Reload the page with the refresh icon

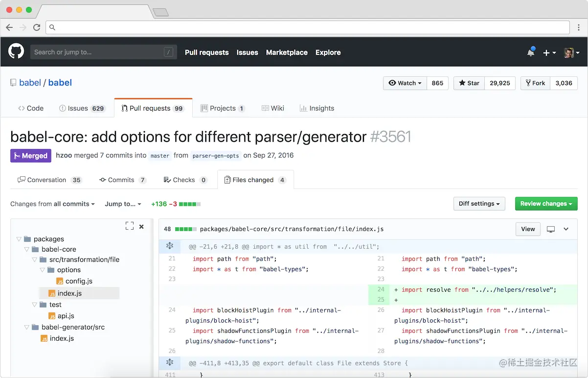click(x=37, y=27)
